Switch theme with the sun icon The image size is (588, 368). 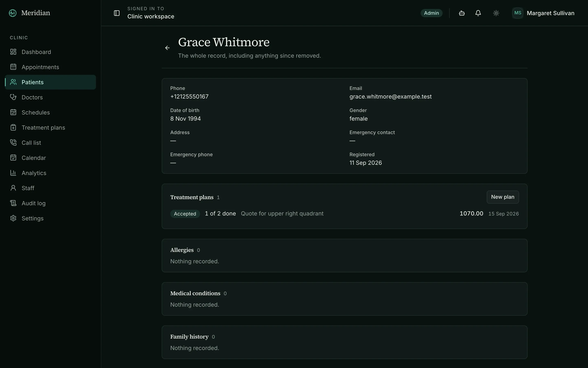coord(496,13)
